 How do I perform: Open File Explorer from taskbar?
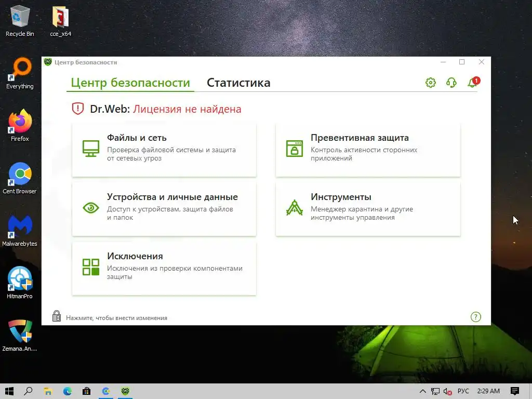click(x=48, y=391)
